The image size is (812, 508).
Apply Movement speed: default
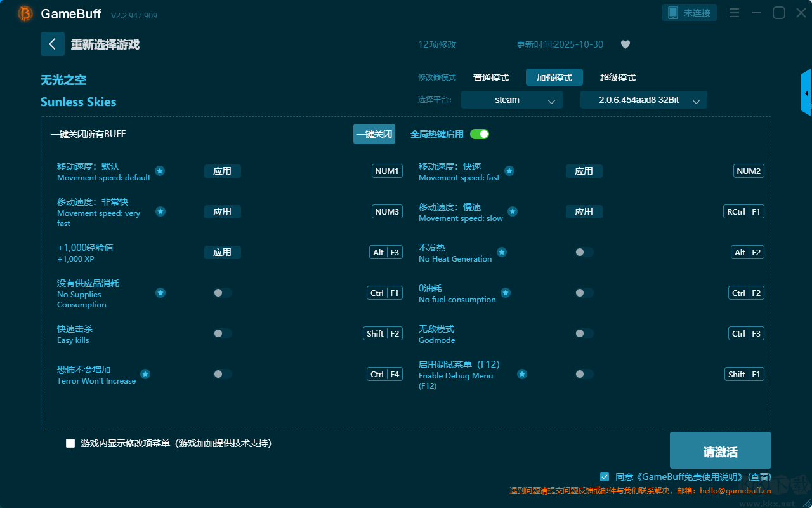223,171
